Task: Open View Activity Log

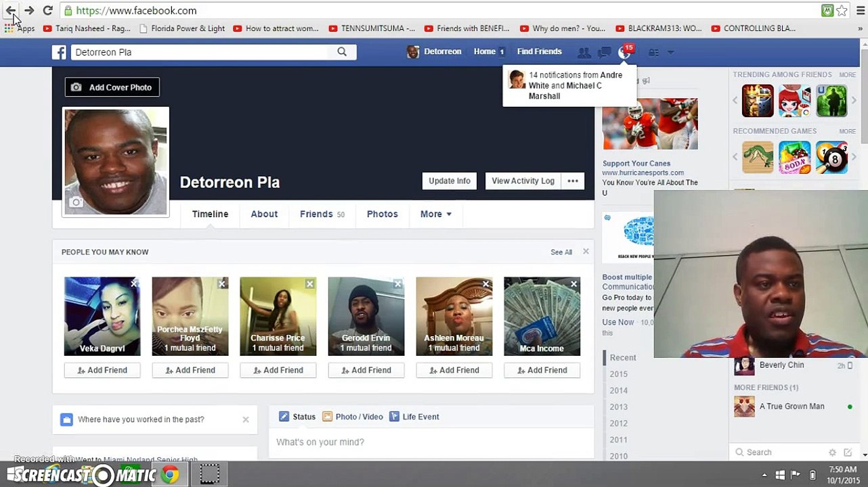Action: 523,181
